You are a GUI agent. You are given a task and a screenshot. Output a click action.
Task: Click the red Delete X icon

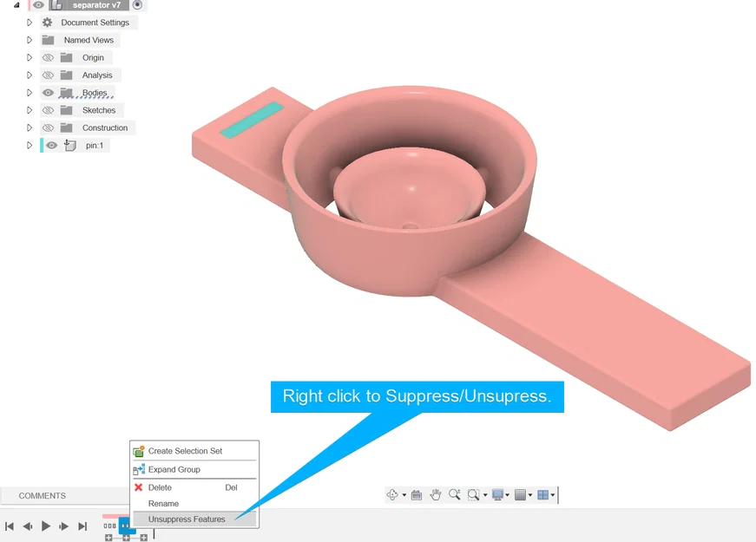click(x=138, y=487)
